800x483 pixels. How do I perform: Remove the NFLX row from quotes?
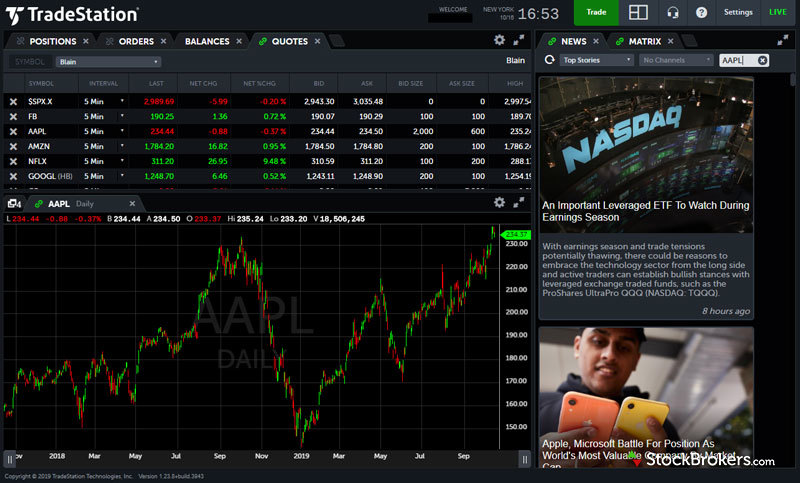pyautogui.click(x=13, y=161)
